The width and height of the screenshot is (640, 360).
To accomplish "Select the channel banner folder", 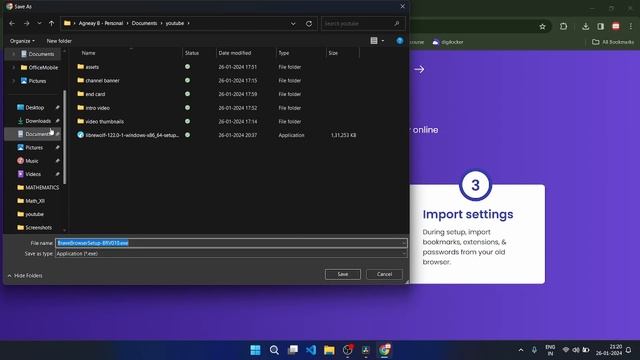I will point(102,81).
